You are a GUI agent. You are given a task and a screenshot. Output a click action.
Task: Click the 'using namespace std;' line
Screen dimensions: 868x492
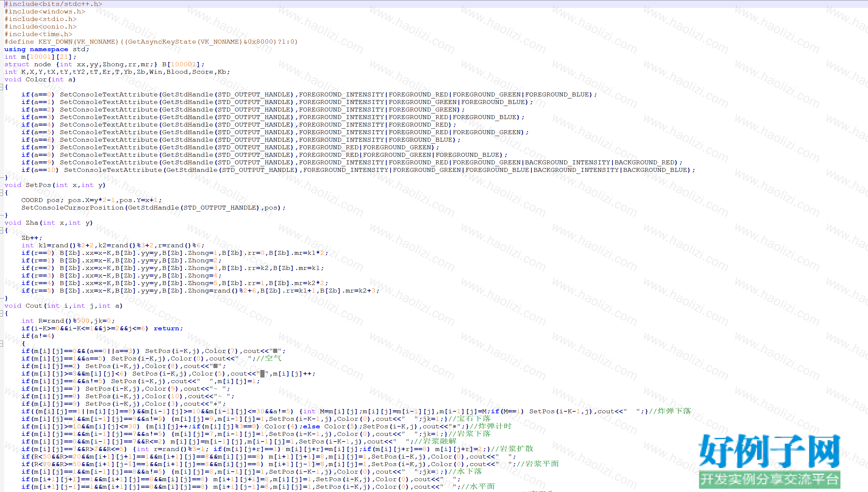pos(47,49)
